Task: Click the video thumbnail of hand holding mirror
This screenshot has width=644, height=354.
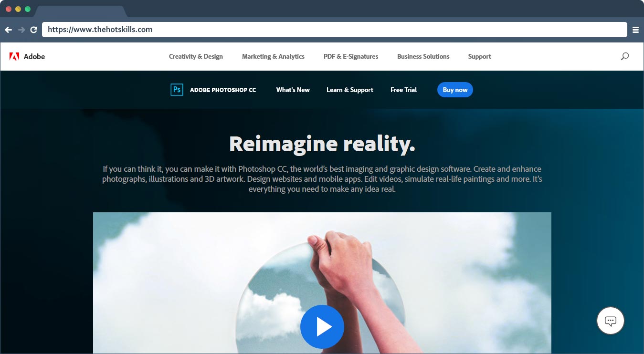Action: click(322, 283)
